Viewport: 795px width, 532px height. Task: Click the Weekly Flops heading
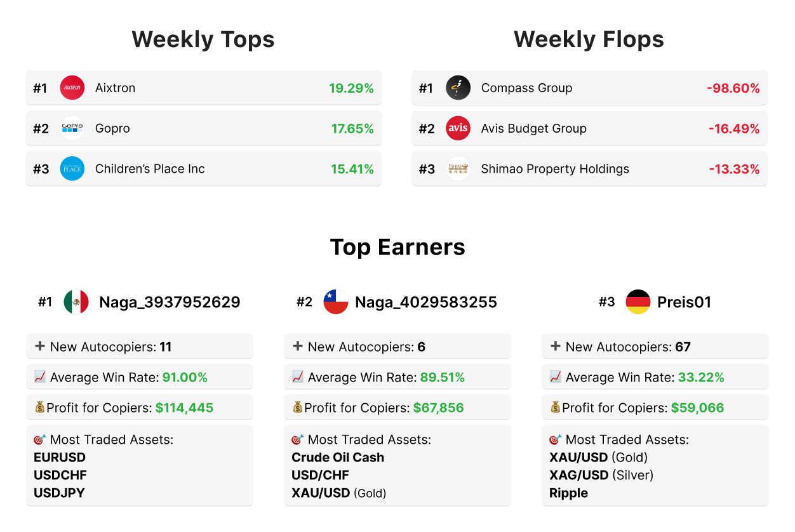(589, 39)
